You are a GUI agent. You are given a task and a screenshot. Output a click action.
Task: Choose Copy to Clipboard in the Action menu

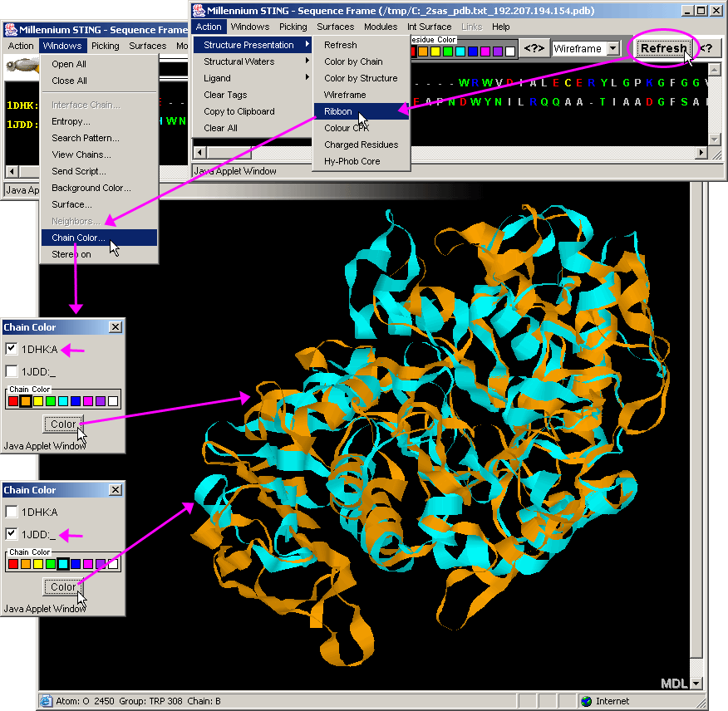[252, 111]
